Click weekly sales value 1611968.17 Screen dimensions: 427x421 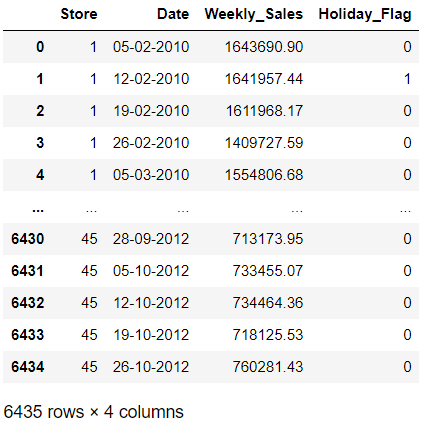click(264, 111)
